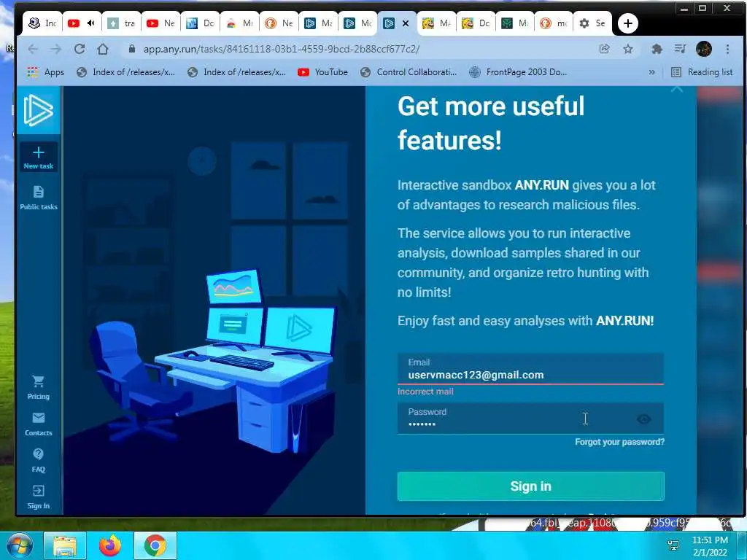Open Public tasks in the sidebar
The width and height of the screenshot is (747, 560).
[x=38, y=198]
